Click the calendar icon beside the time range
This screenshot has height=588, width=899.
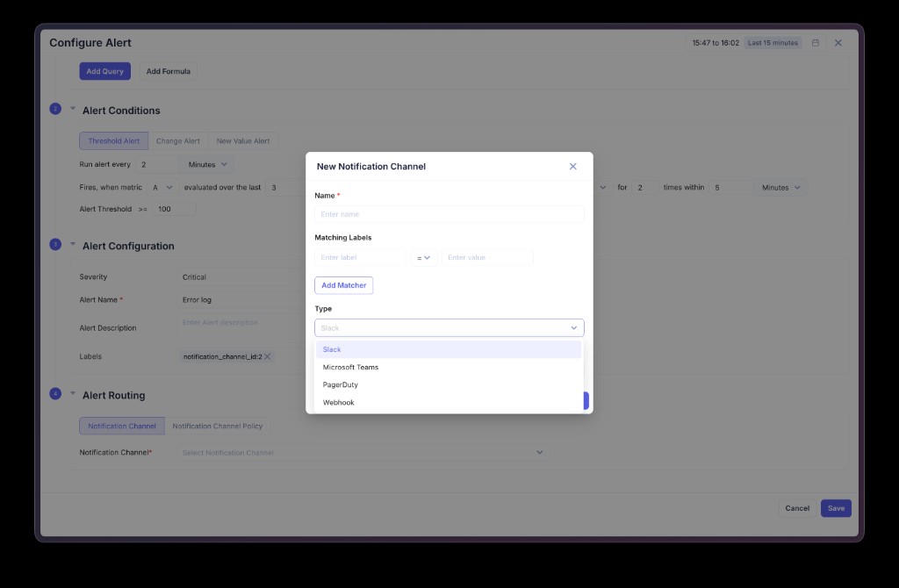[x=816, y=41]
